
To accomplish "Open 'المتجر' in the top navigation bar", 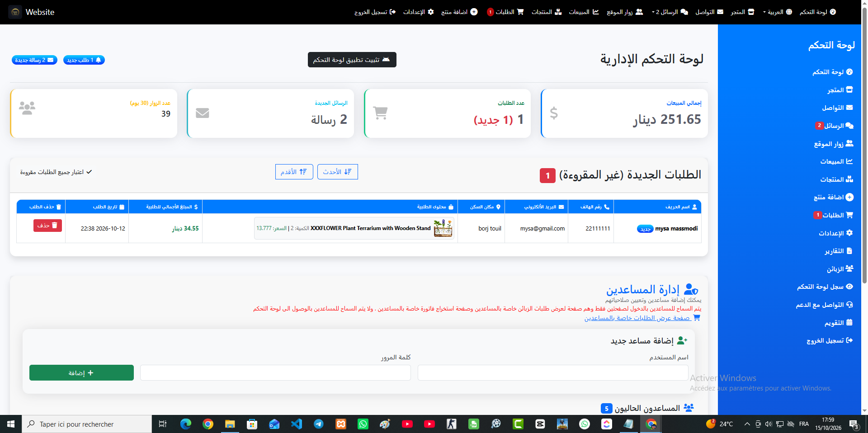I will 743,12.
